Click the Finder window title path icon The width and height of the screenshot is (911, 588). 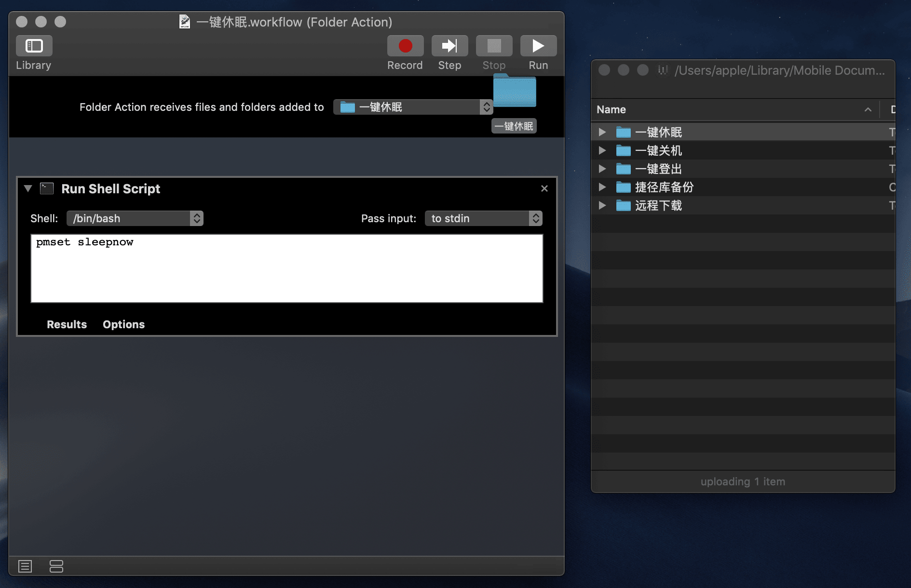[x=663, y=70]
